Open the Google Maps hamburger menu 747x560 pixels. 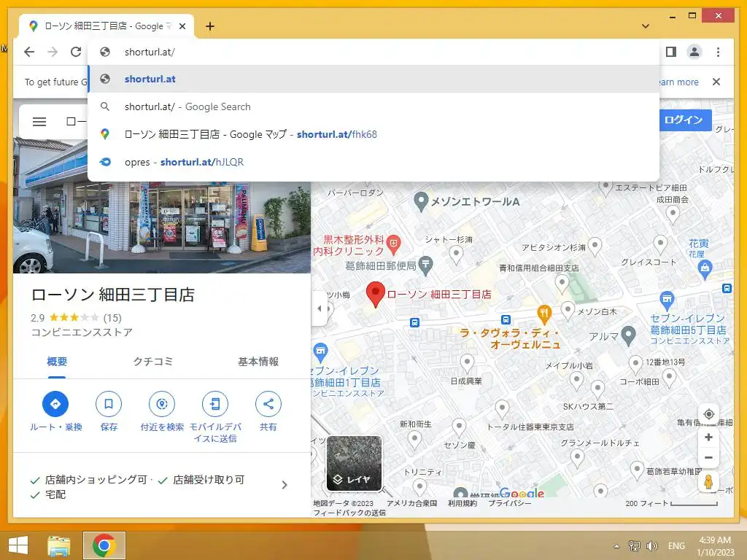point(39,122)
